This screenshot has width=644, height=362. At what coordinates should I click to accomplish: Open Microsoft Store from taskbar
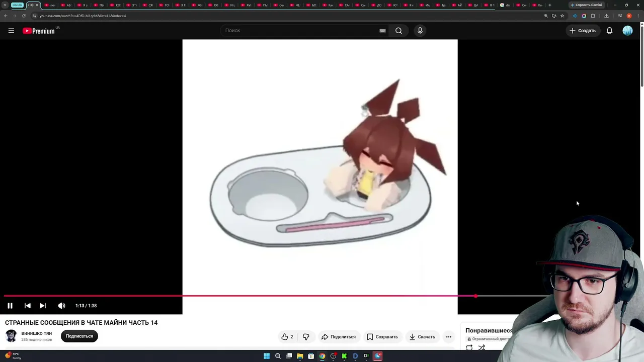coord(311,356)
